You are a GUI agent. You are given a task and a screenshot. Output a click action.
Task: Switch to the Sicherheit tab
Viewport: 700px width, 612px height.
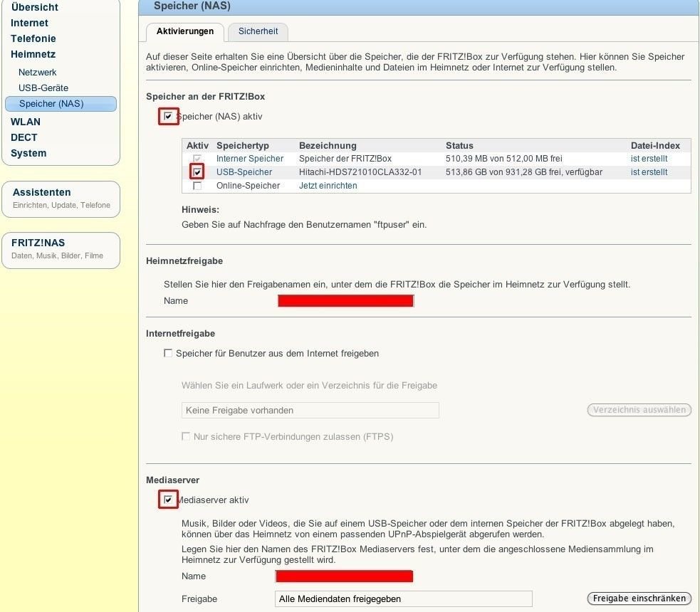pos(258,32)
